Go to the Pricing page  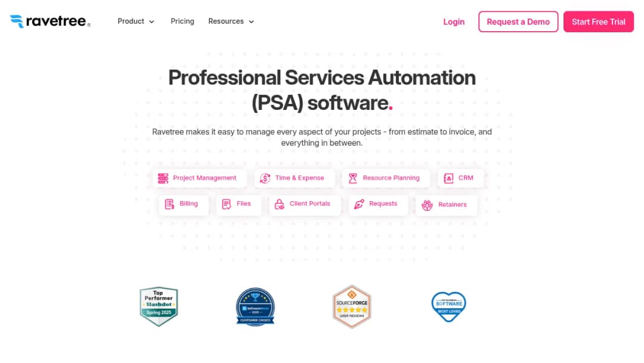pos(182,21)
